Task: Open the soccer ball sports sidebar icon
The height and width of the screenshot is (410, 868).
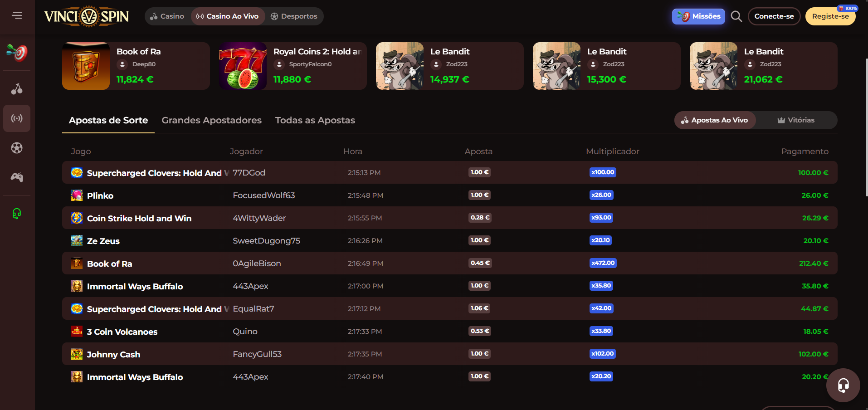Action: click(17, 148)
